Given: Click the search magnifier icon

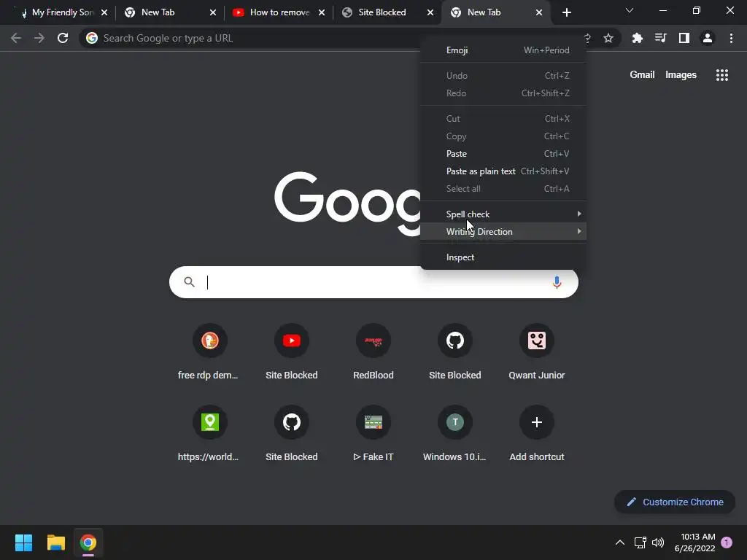Looking at the screenshot, I should [189, 282].
